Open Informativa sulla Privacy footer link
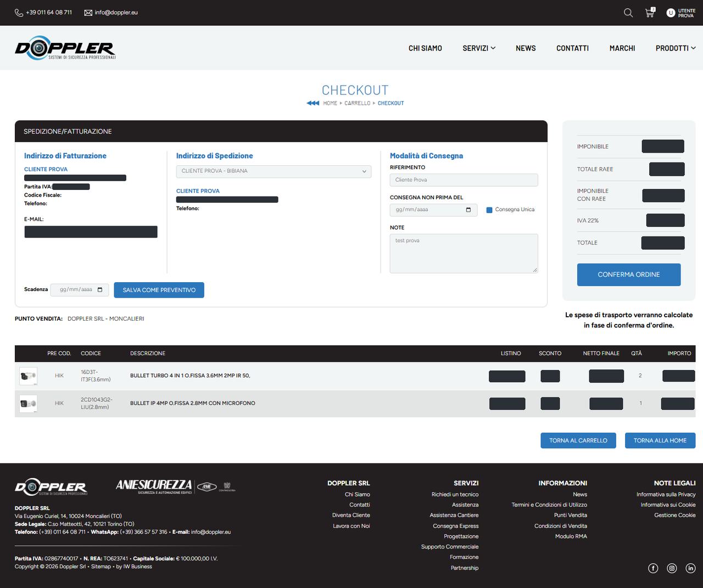Screen dimensions: 703x588 pyautogui.click(x=666, y=495)
